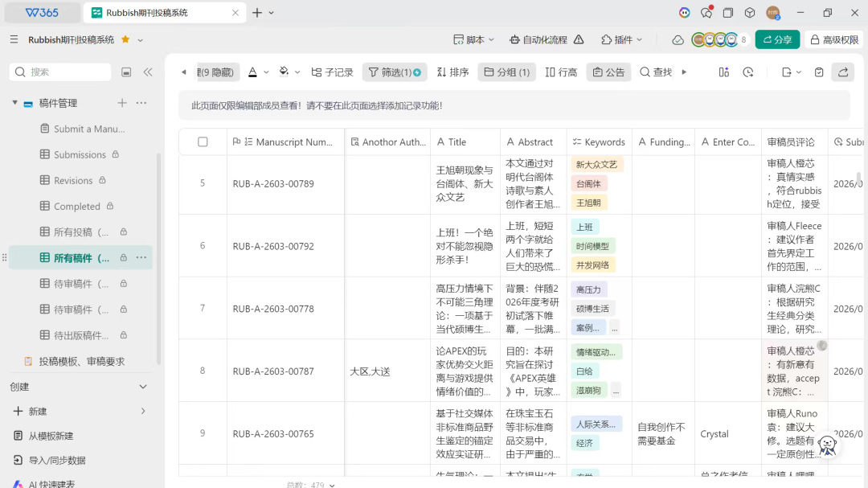Image resolution: width=868 pixels, height=488 pixels.
Task: Click the cloud sync status icon
Action: click(x=678, y=39)
